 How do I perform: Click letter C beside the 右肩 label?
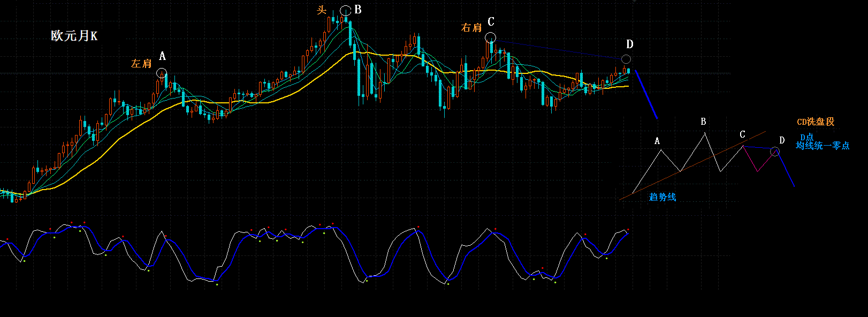tap(491, 22)
